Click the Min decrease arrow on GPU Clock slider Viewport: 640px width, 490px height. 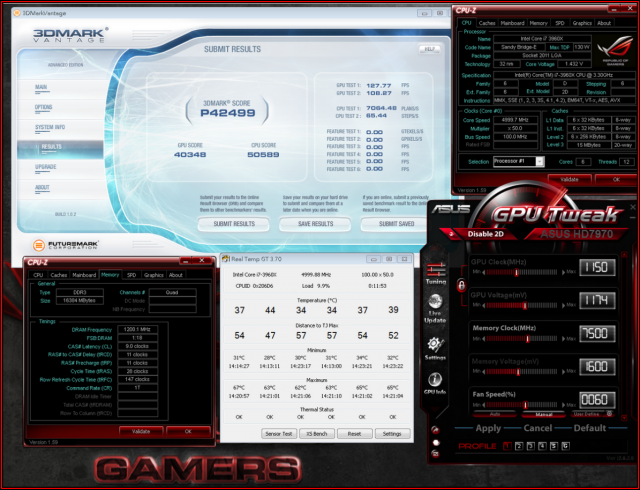click(x=484, y=272)
